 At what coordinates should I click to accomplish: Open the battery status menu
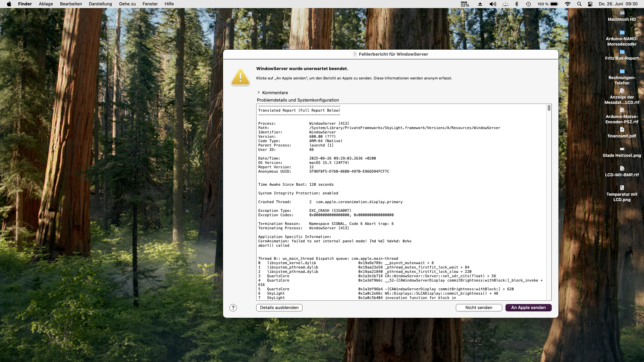point(554,4)
